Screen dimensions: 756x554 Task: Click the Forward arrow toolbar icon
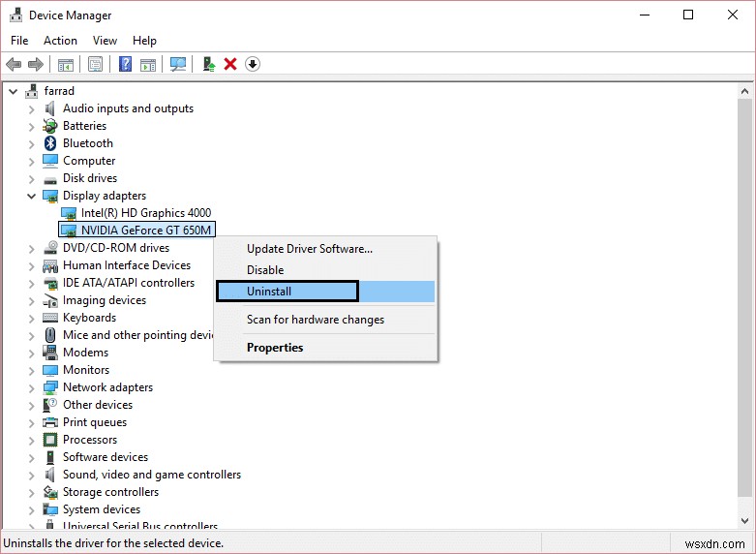[36, 64]
